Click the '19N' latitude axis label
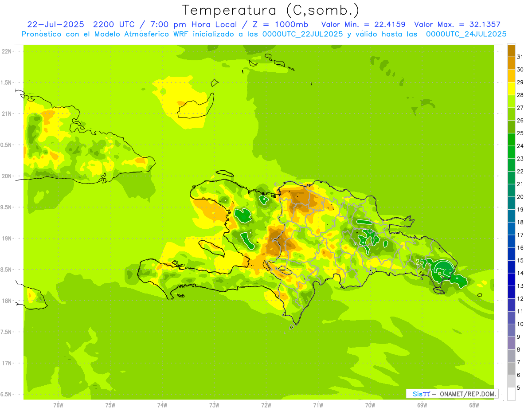532x411 pixels. coord(7,239)
